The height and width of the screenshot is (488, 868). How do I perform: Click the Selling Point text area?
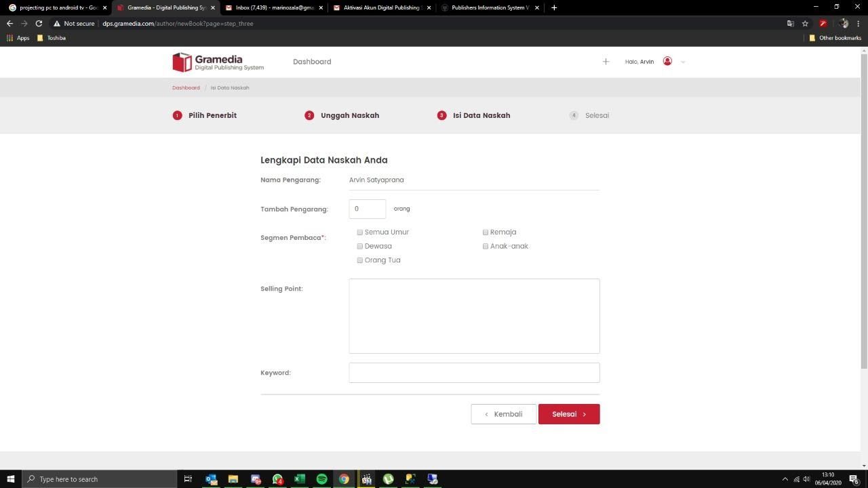[474, 316]
